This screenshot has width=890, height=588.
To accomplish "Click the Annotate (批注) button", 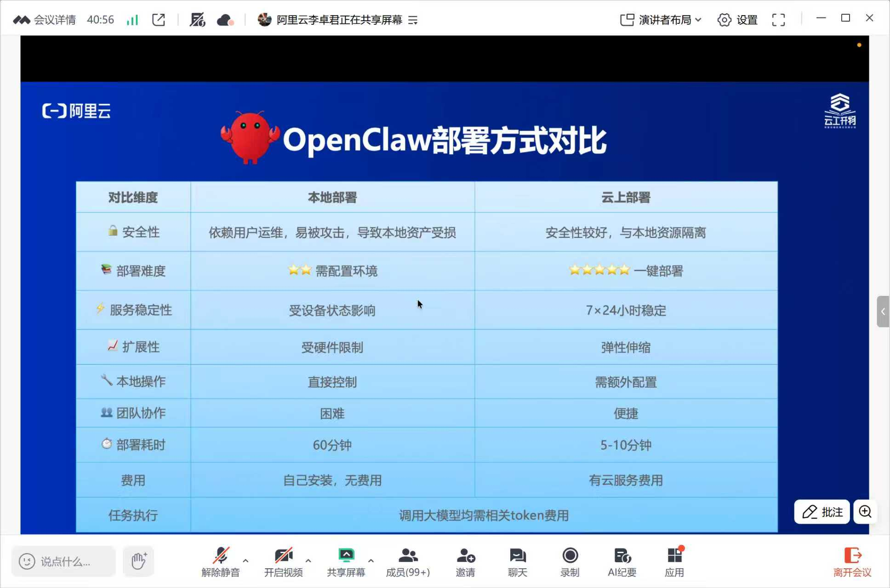I will pyautogui.click(x=822, y=512).
